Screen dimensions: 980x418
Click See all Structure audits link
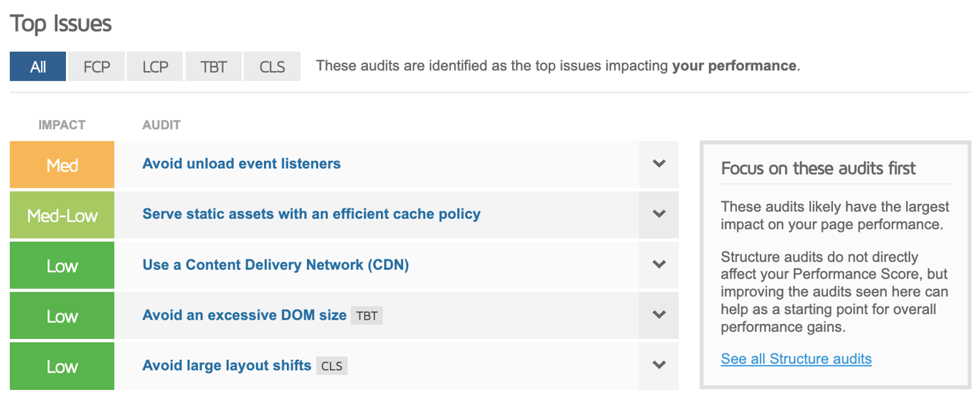click(796, 359)
